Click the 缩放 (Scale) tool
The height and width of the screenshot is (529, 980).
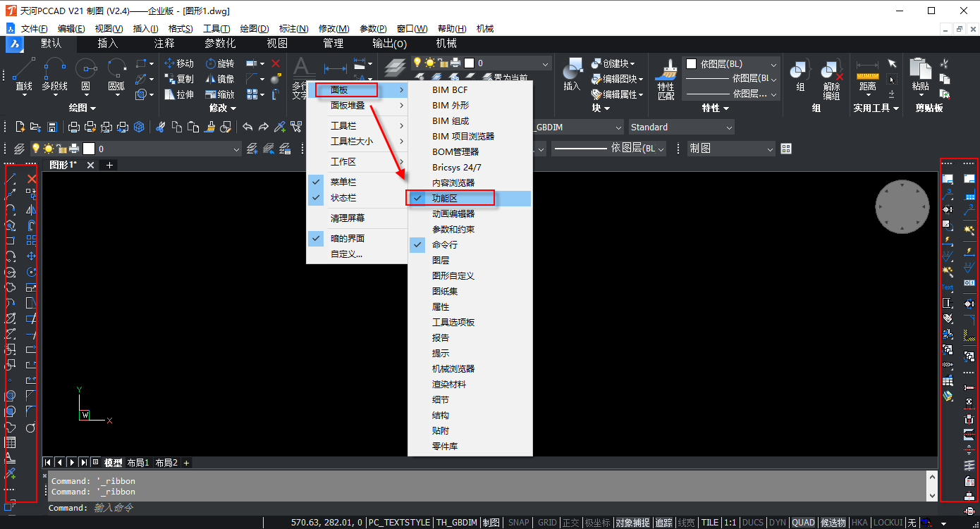[x=220, y=94]
